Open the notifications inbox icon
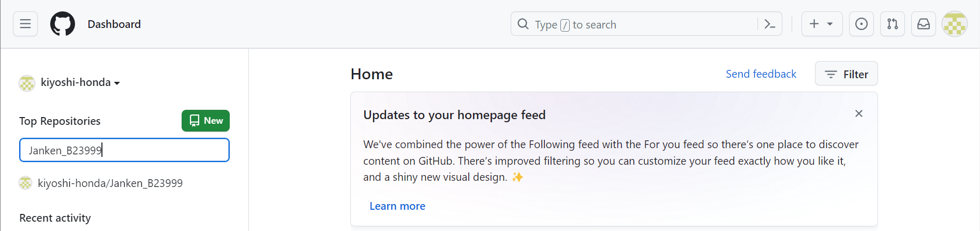The width and height of the screenshot is (980, 231). [x=924, y=24]
